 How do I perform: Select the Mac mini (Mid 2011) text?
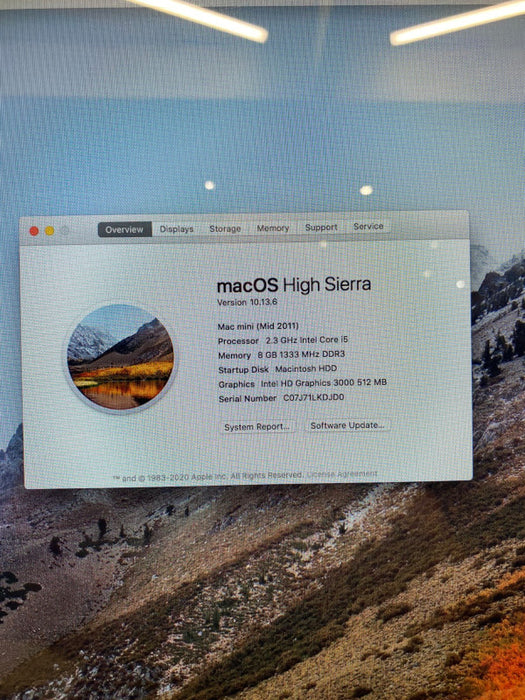(x=258, y=326)
